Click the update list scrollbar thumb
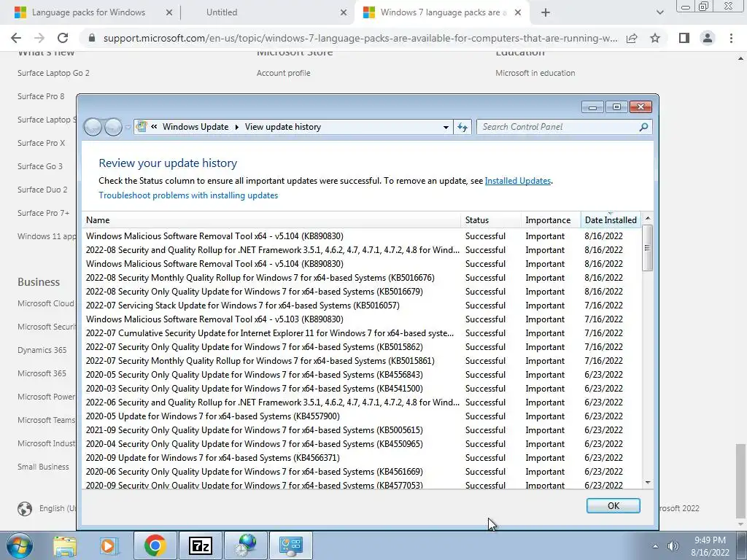Viewport: 747px width, 560px height. point(647,248)
